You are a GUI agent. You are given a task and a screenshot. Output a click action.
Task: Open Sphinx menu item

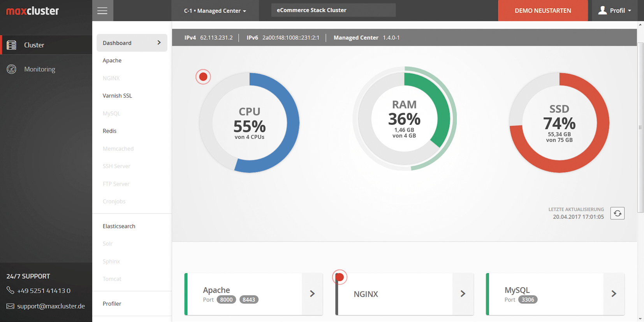coord(111,261)
